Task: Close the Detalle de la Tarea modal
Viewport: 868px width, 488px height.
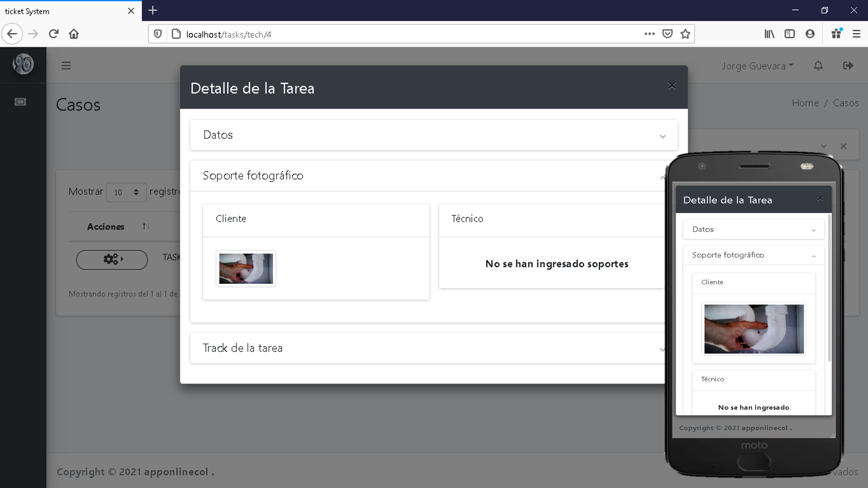Action: point(672,86)
